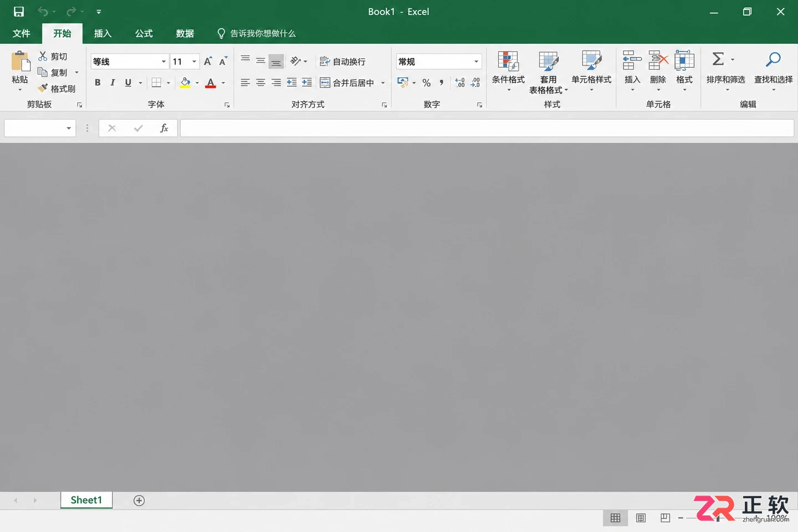Click the 合并后居中 button
Image resolution: width=798 pixels, height=532 pixels.
coord(347,83)
